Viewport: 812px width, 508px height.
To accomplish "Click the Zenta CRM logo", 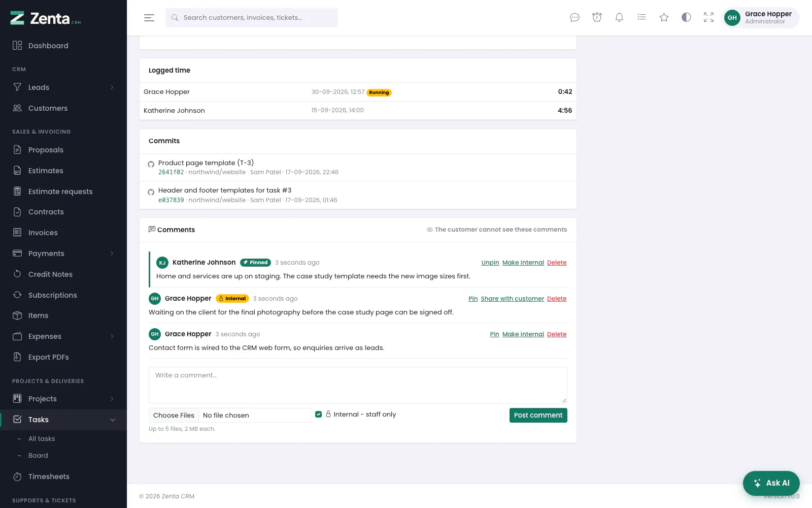I will pos(46,18).
